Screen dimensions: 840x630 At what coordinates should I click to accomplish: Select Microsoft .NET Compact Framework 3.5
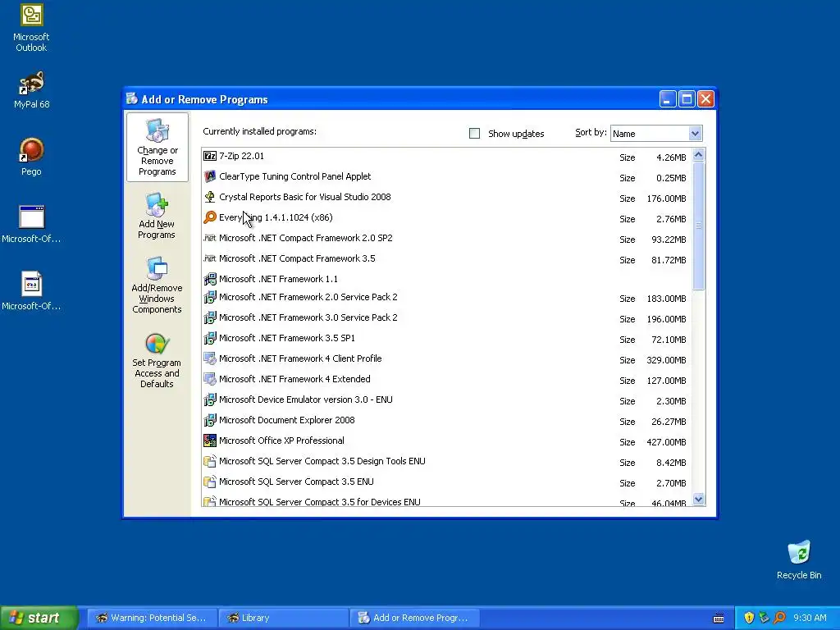[x=446, y=258]
